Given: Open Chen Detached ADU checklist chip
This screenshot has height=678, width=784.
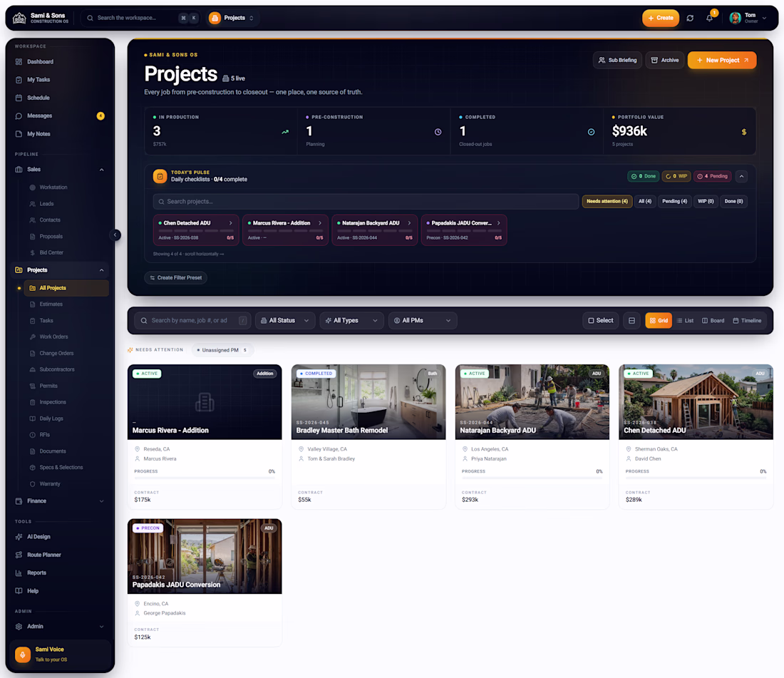Looking at the screenshot, I should 196,230.
